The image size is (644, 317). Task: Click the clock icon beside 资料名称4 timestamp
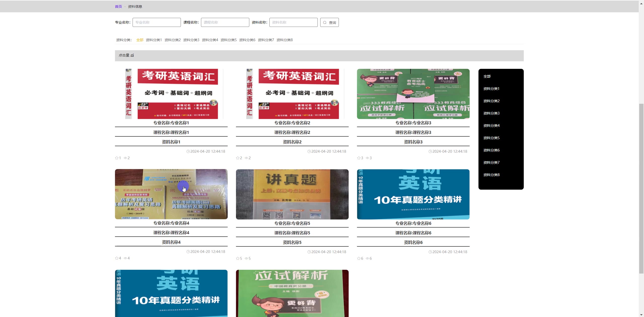pyautogui.click(x=188, y=252)
